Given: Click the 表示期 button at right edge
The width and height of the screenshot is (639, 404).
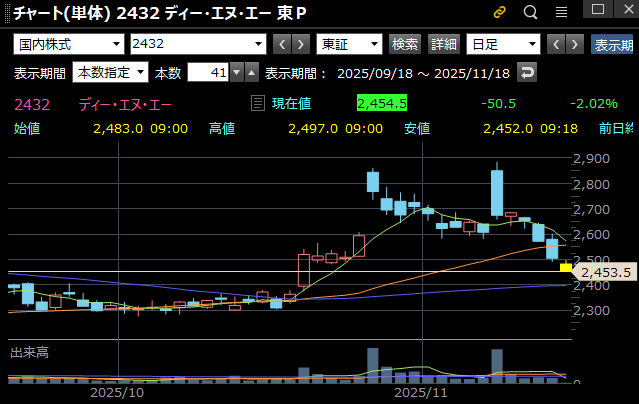Looking at the screenshot, I should click(x=613, y=45).
